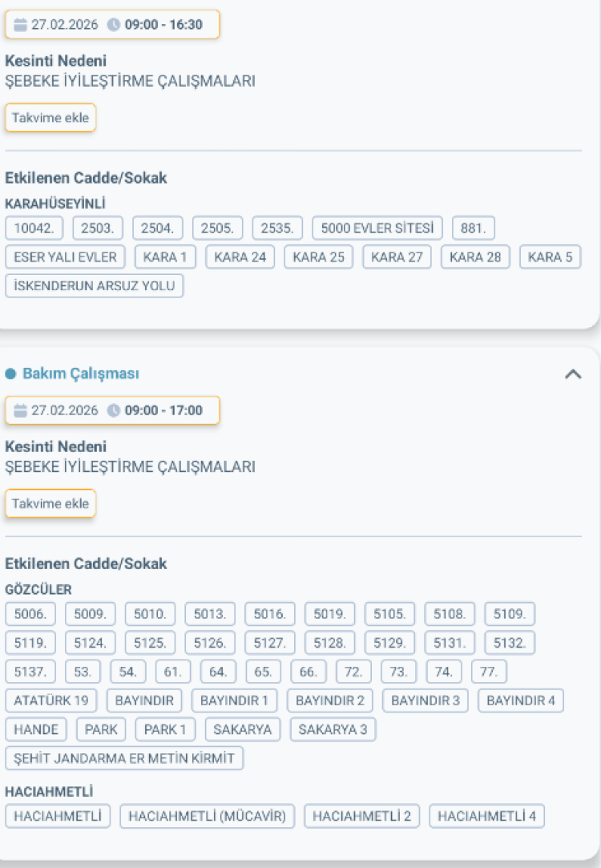
Task: Add the 09:00 - 17:00 outage to calendar
Action: point(50,504)
